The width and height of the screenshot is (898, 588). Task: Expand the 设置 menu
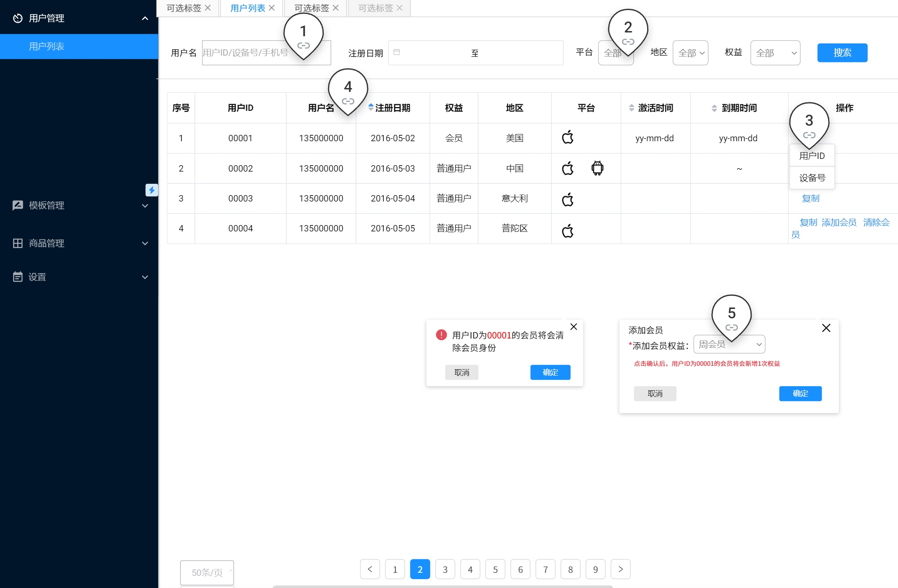coord(145,277)
